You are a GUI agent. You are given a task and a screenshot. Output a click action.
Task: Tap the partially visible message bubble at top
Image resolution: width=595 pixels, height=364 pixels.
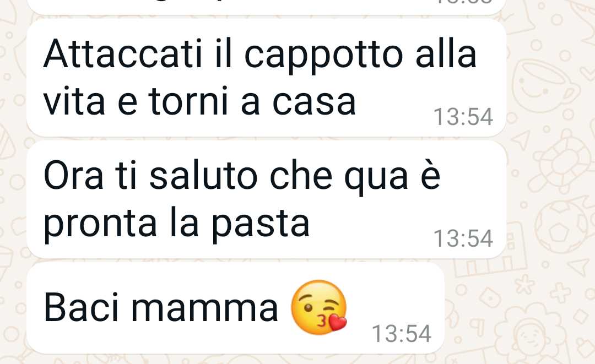click(267, 7)
